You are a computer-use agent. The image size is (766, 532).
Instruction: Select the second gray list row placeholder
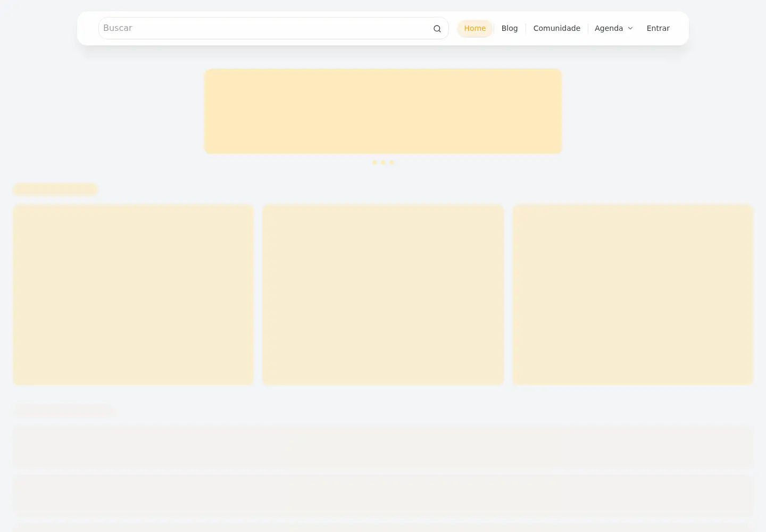pos(383,494)
